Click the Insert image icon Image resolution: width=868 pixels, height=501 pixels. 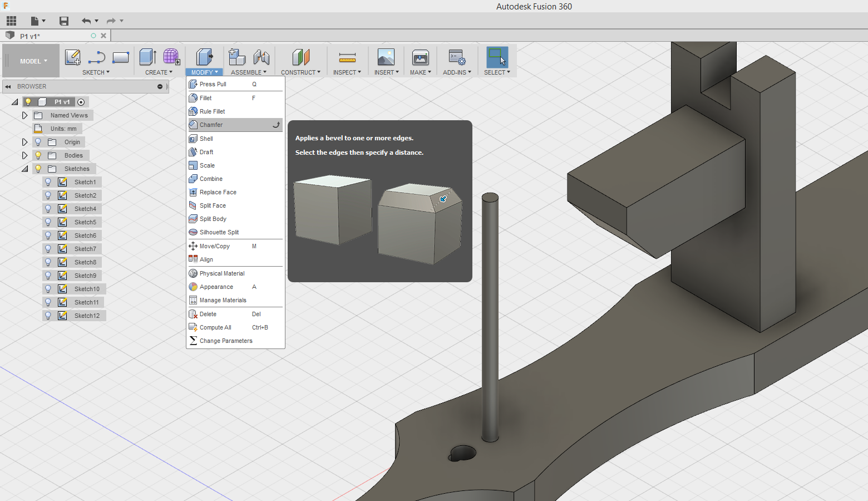click(386, 57)
